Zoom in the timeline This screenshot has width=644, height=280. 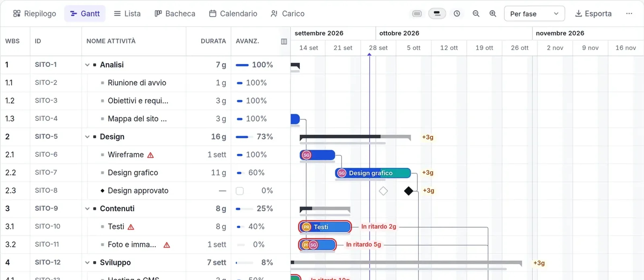pyautogui.click(x=493, y=14)
